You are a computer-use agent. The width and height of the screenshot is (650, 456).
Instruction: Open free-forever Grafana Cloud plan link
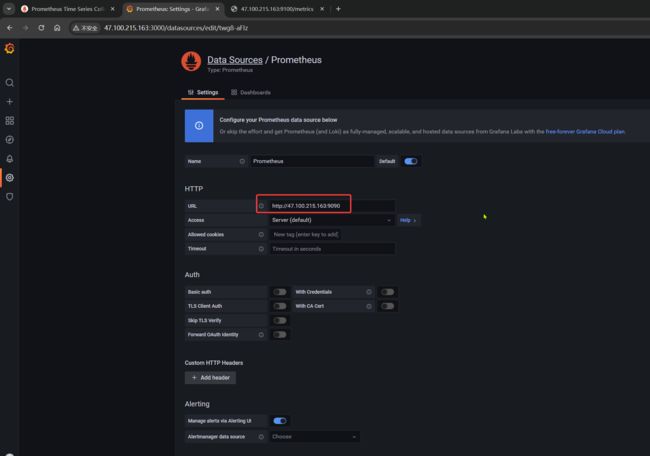pyautogui.click(x=585, y=131)
